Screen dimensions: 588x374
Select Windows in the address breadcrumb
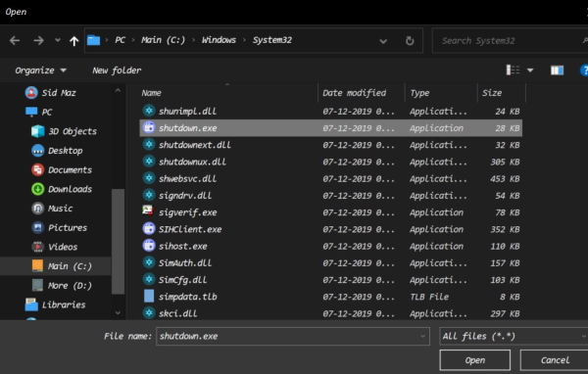[x=219, y=40]
